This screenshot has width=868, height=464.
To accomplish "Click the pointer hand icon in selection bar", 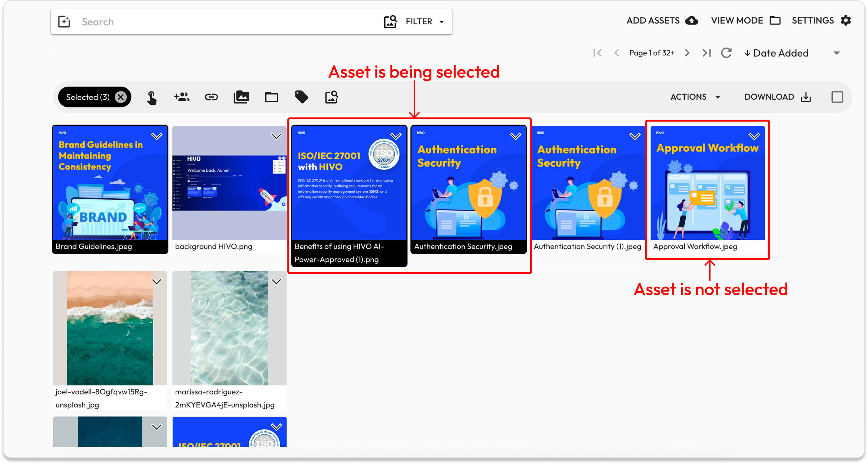I will pos(152,97).
